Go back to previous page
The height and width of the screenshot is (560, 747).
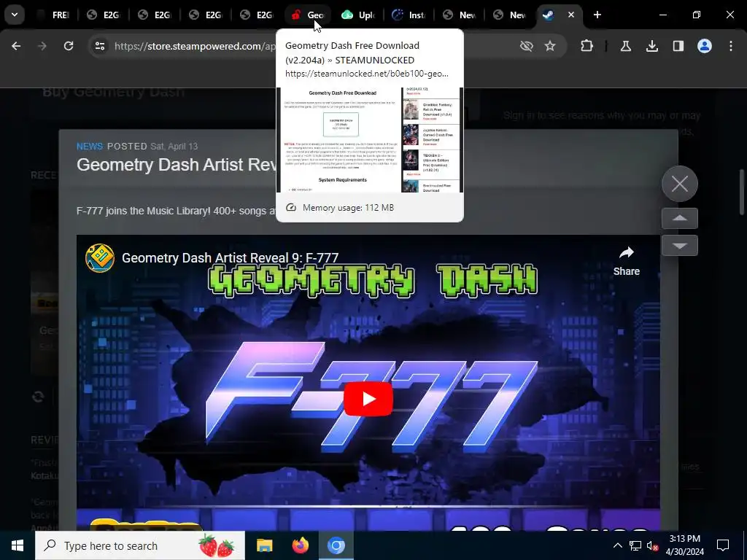16,46
